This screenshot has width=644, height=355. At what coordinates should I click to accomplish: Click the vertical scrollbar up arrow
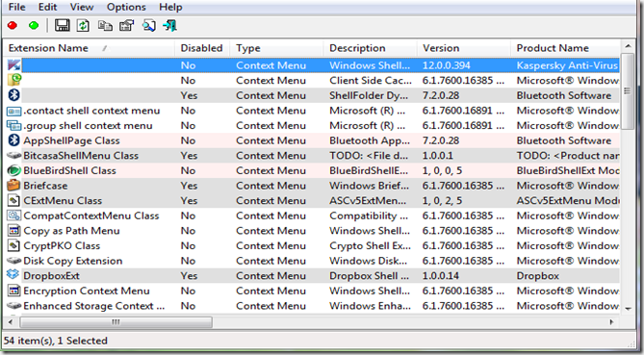click(x=628, y=46)
